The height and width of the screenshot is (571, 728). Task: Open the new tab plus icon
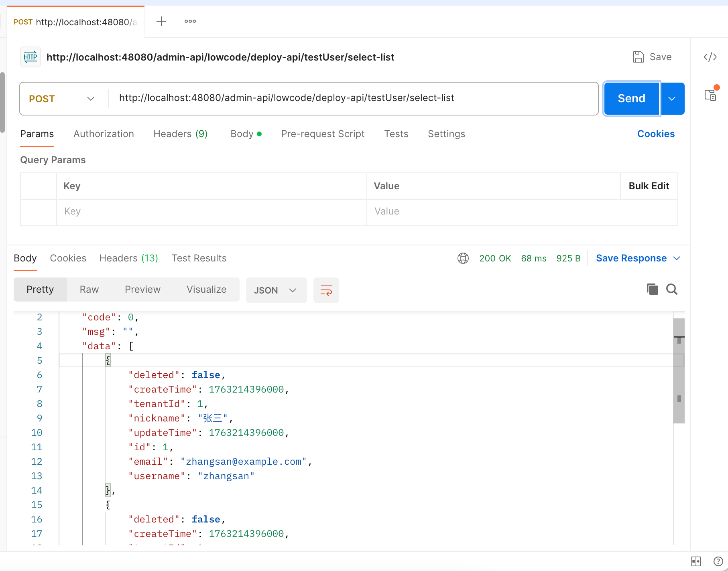161,21
